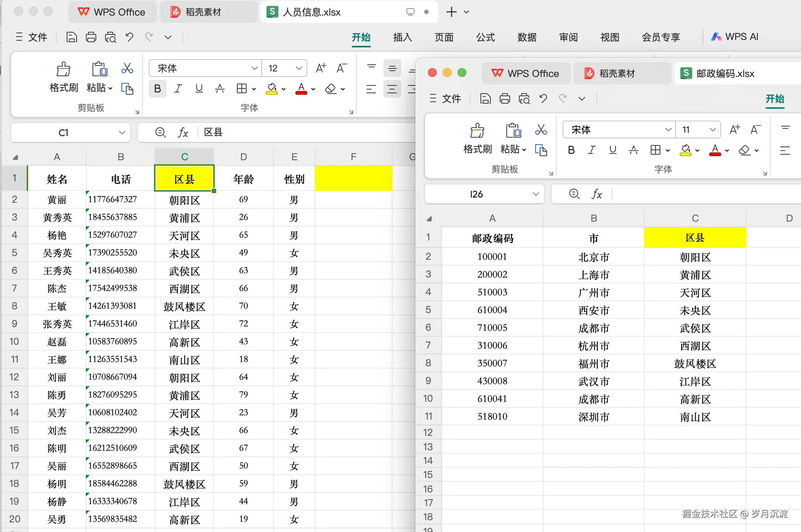The image size is (801, 532).
Task: Open the name box dropdown for C1
Action: pos(122,132)
